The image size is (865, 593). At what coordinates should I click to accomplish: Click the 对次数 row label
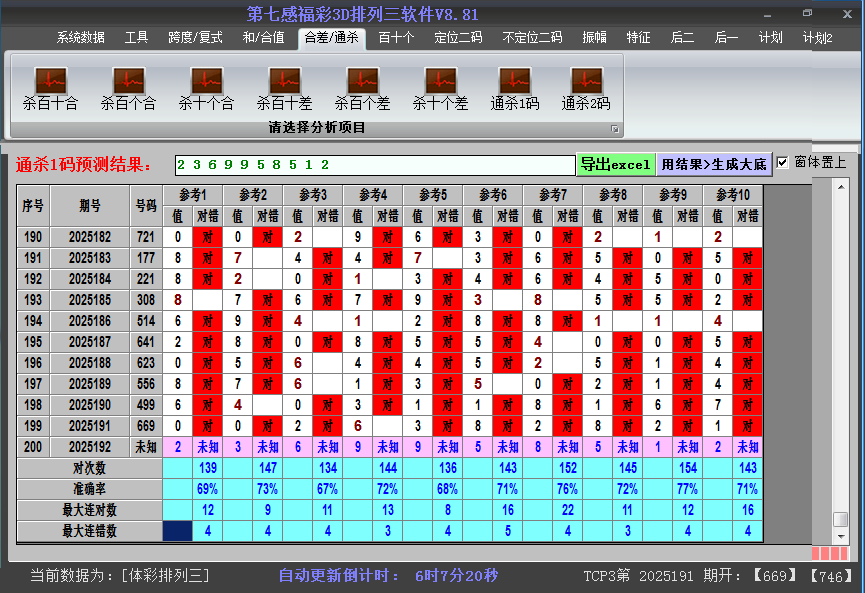click(89, 468)
